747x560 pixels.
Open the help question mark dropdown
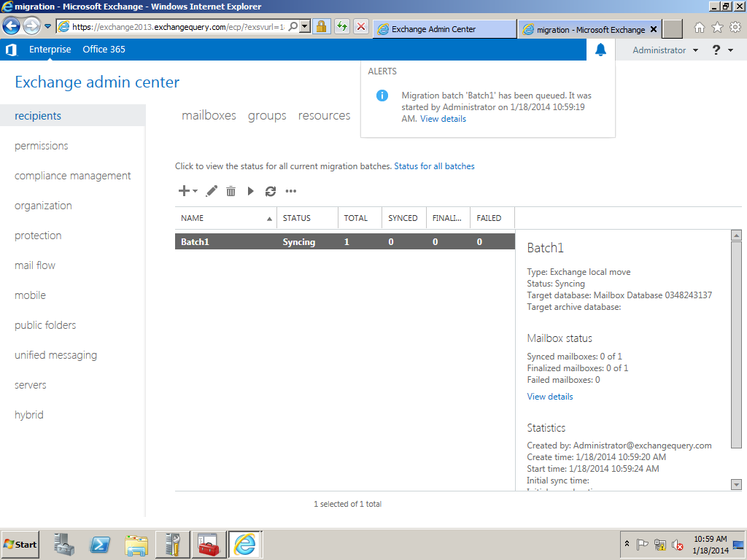(722, 50)
